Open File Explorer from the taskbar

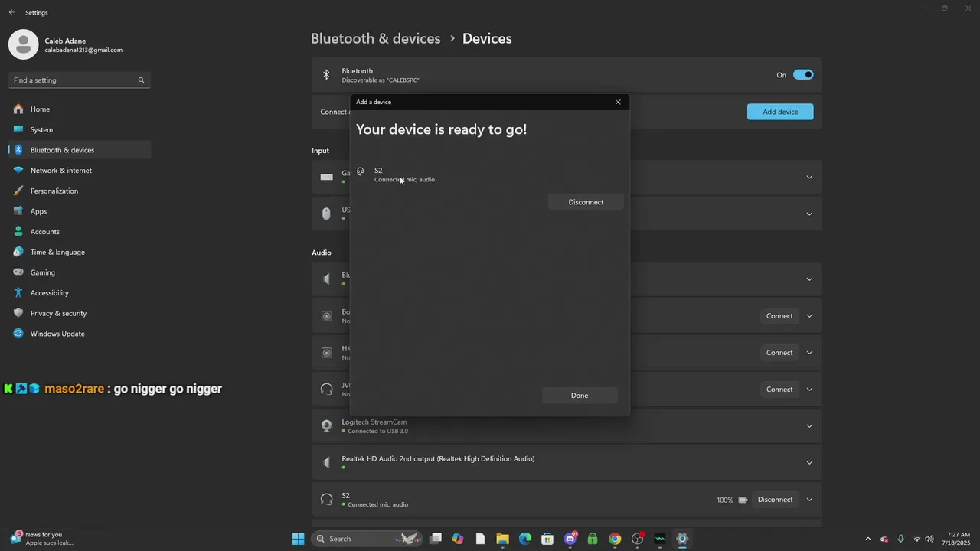click(x=503, y=539)
